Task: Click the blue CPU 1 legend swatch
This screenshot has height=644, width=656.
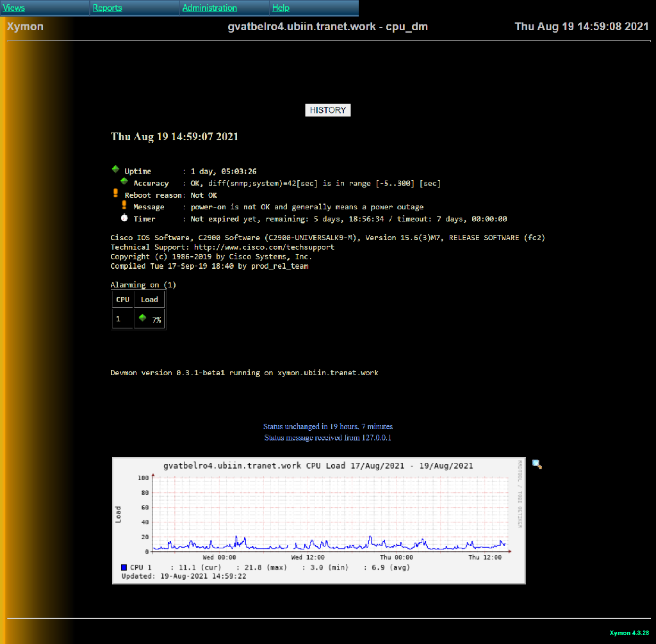Action: coord(124,567)
